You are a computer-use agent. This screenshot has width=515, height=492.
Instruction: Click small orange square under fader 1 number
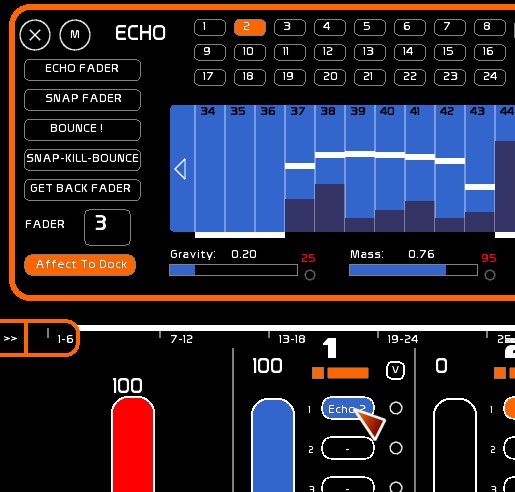tap(318, 373)
